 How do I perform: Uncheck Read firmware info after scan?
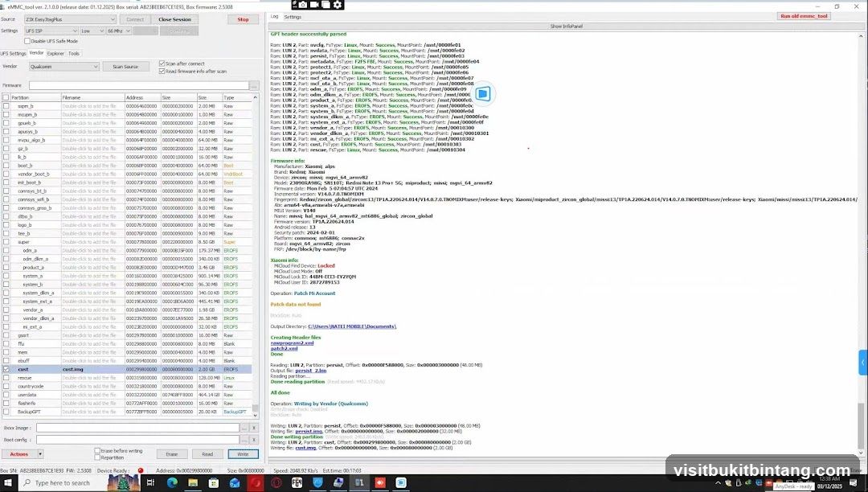(162, 72)
